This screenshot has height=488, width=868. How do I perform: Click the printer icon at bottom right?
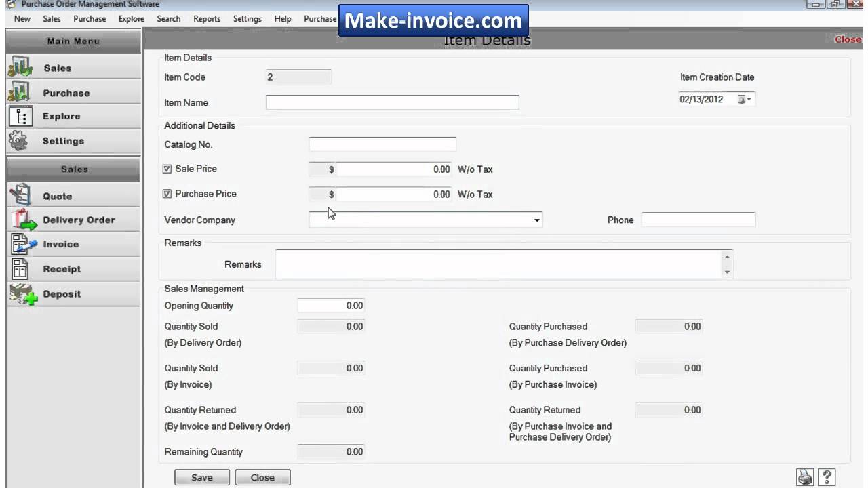pos(805,477)
